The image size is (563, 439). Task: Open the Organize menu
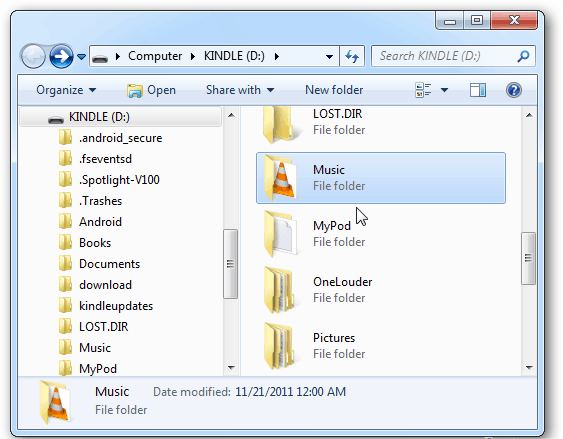coord(66,90)
